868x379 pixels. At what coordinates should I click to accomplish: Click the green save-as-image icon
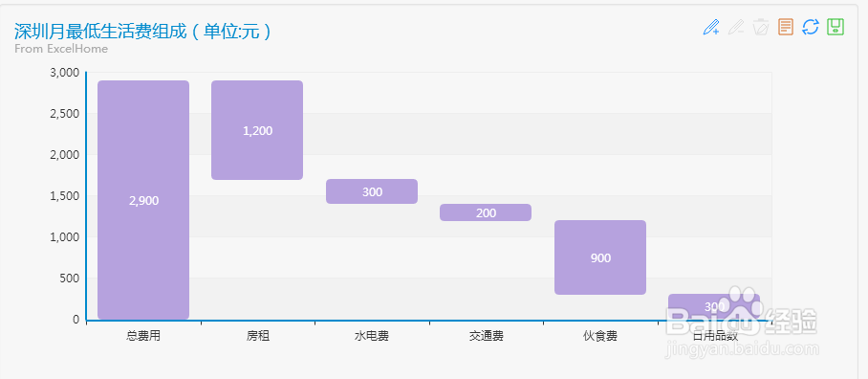point(835,27)
